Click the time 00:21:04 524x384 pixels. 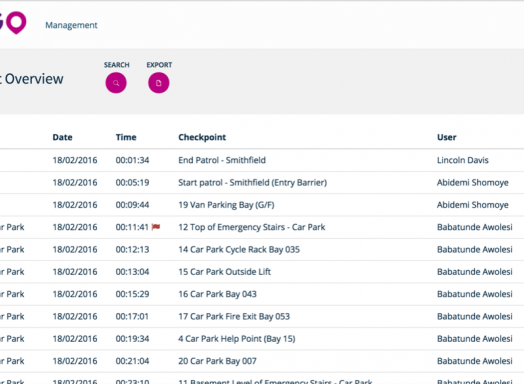pyautogui.click(x=132, y=361)
